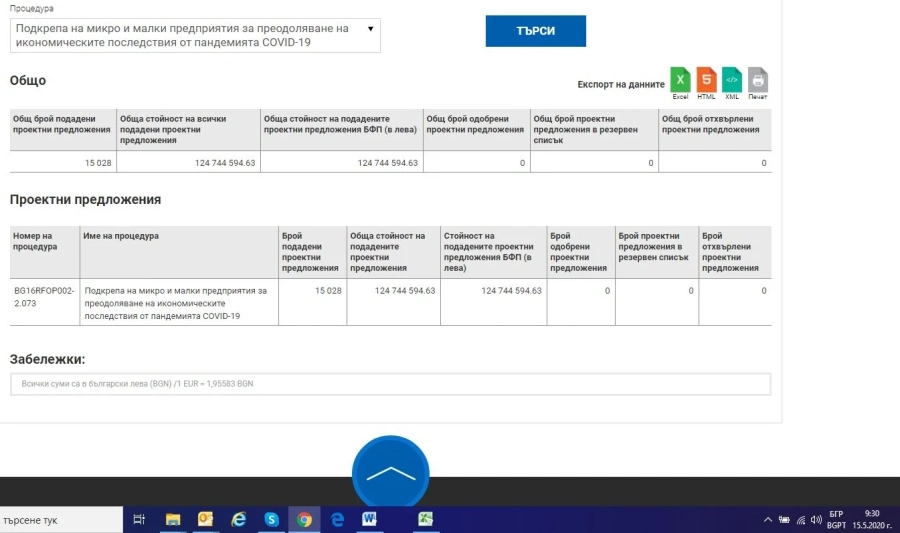Screen dimensions: 900x533
Task: Open the Wi-Fi network tray icon
Action: (801, 520)
